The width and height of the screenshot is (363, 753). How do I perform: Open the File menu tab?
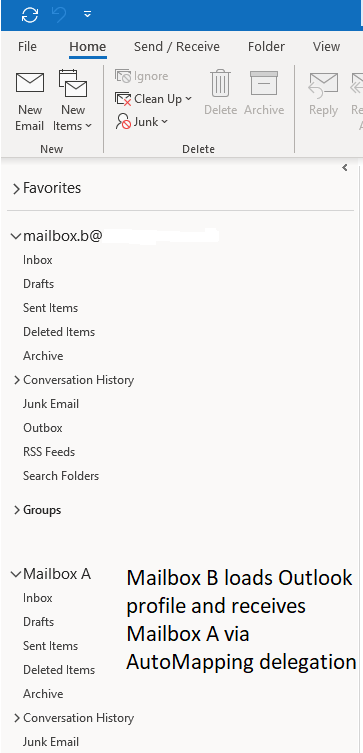pos(27,47)
